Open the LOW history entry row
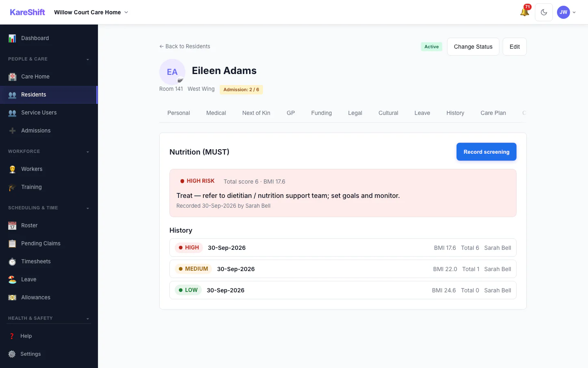The image size is (588, 368). click(x=343, y=290)
